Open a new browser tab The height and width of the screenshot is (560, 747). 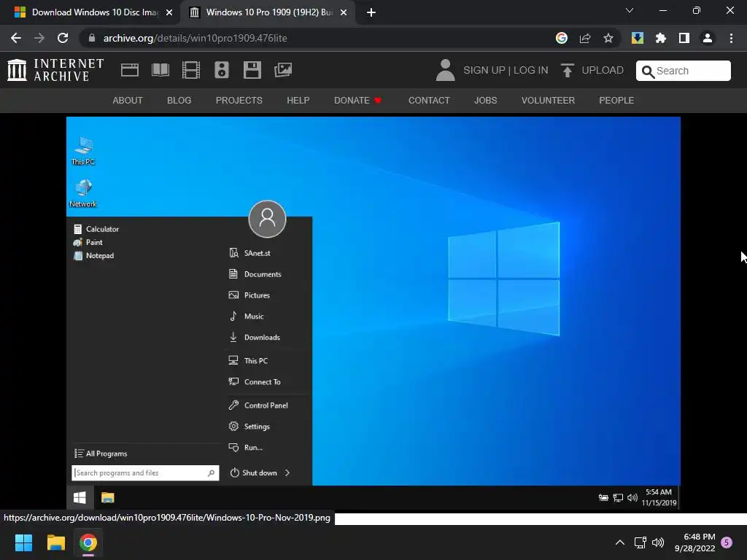pyautogui.click(x=371, y=12)
